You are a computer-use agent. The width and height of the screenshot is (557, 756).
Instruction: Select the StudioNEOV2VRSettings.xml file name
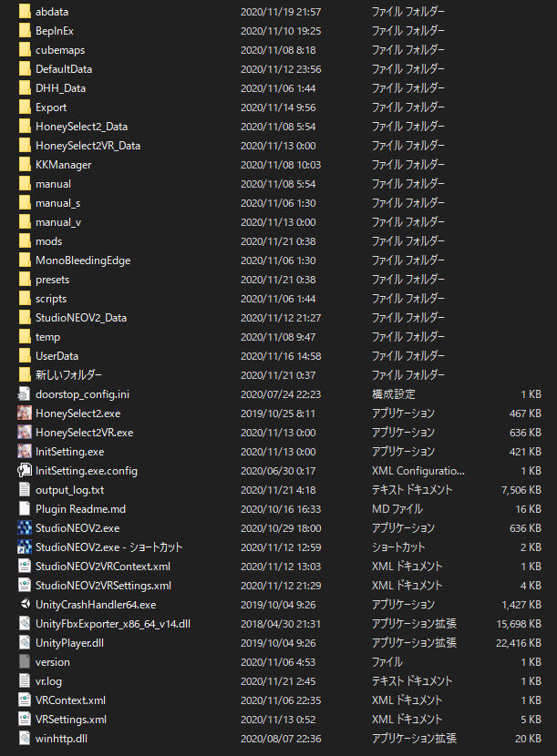(x=103, y=586)
